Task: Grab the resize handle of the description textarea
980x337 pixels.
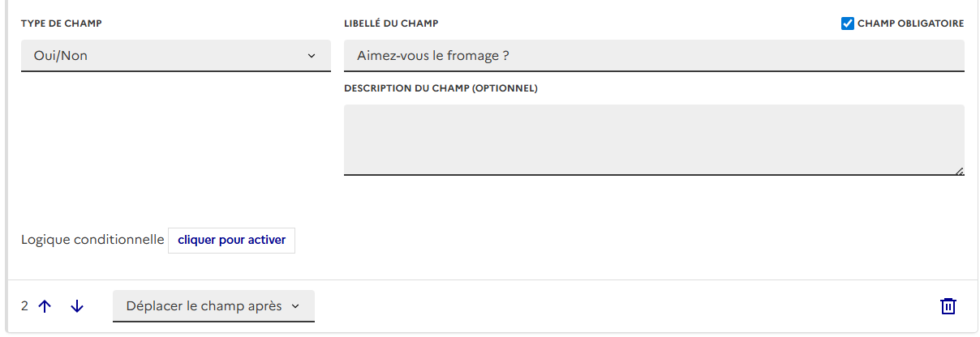Action: click(x=960, y=170)
